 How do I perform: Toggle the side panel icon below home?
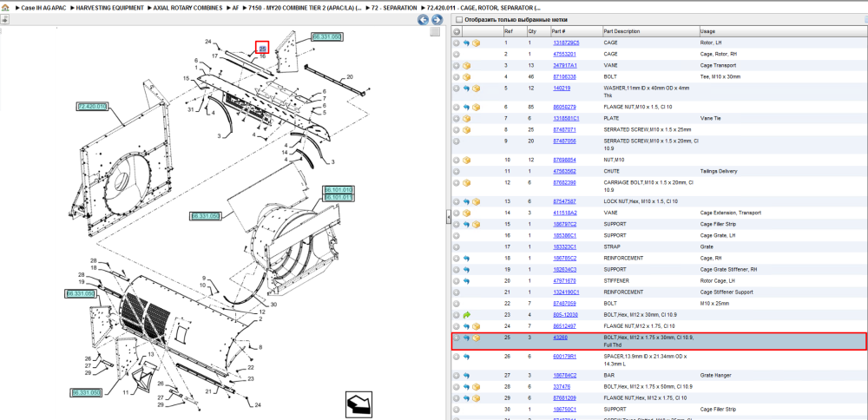[x=4, y=19]
